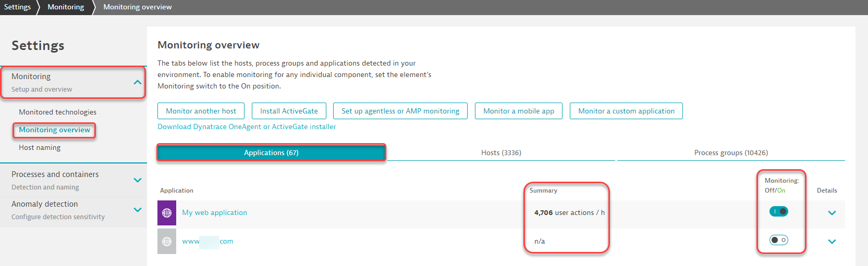
Task: Expand details chevron for My web application
Action: pos(832,213)
